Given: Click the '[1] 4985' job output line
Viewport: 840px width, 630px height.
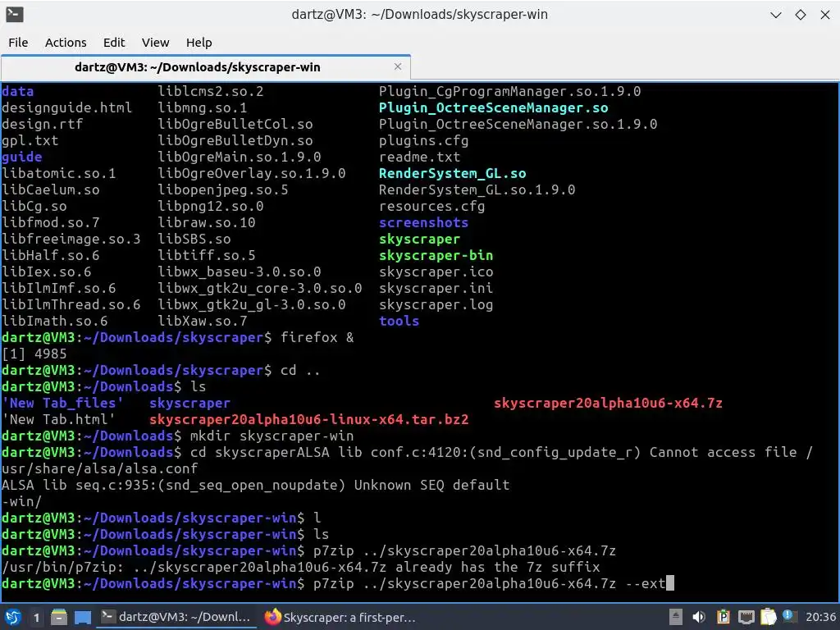Looking at the screenshot, I should coord(34,354).
